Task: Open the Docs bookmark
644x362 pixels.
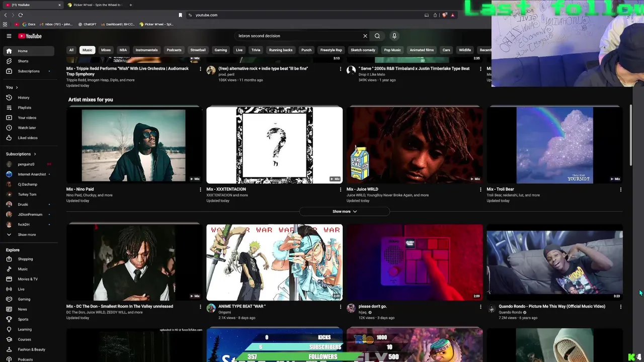Action: 28,24
